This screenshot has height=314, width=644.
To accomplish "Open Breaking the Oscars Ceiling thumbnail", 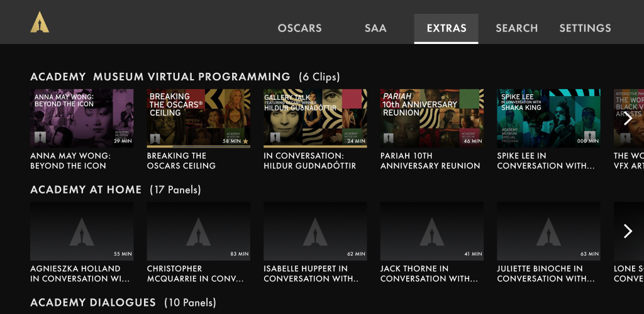I will [x=198, y=118].
